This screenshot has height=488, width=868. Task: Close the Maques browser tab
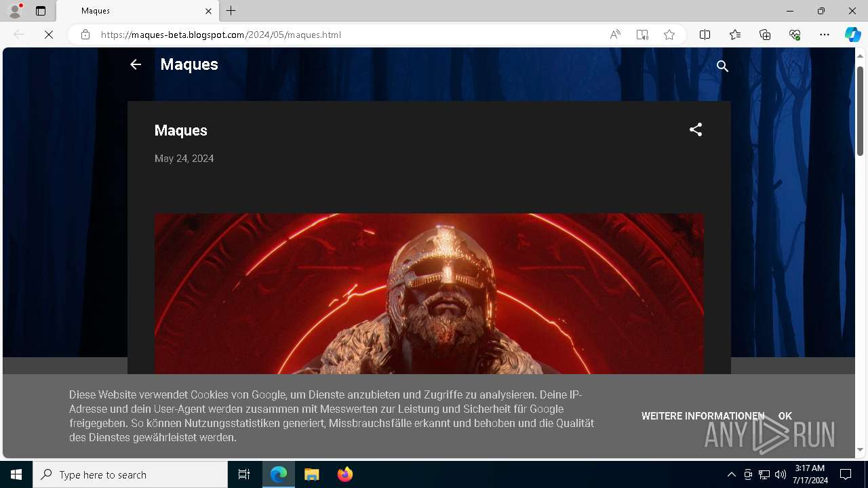click(208, 11)
